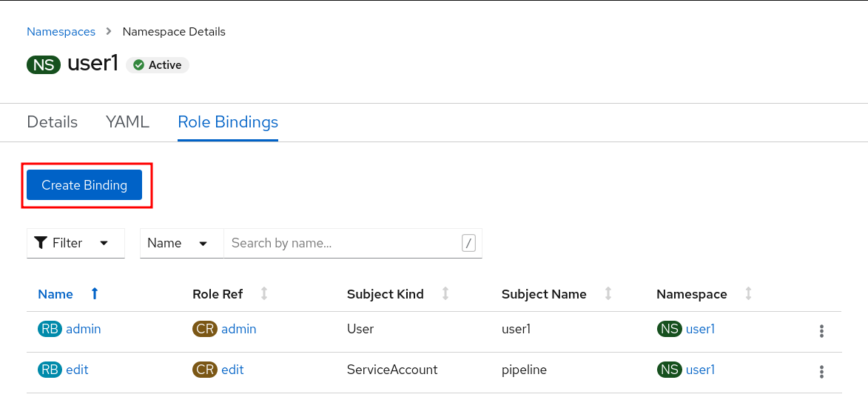
Task: Click the user1 subject name cell
Action: [516, 329]
